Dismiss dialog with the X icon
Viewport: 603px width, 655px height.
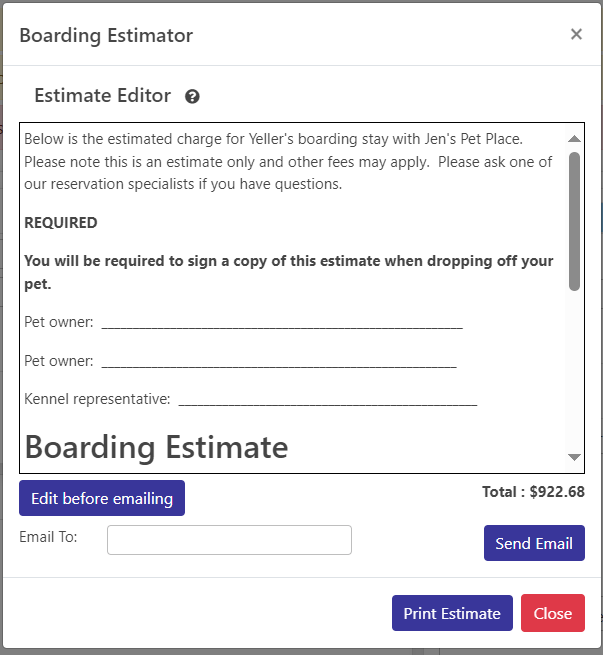(576, 34)
